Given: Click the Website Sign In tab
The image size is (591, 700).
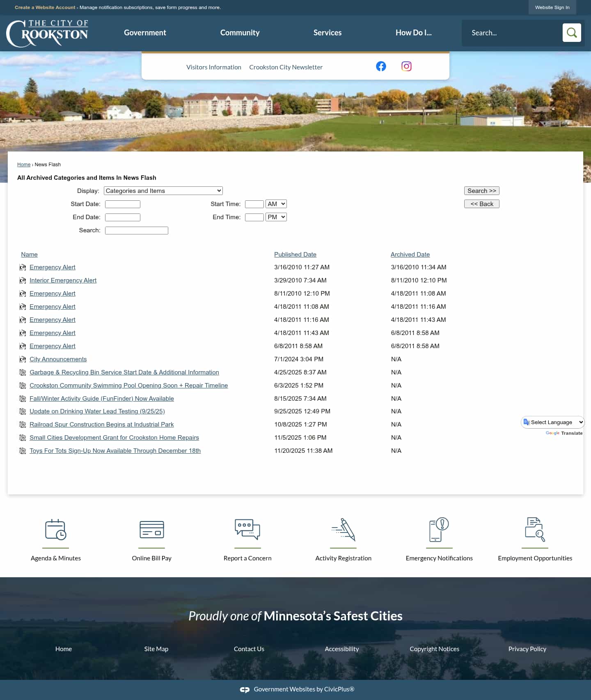Looking at the screenshot, I should (552, 7).
